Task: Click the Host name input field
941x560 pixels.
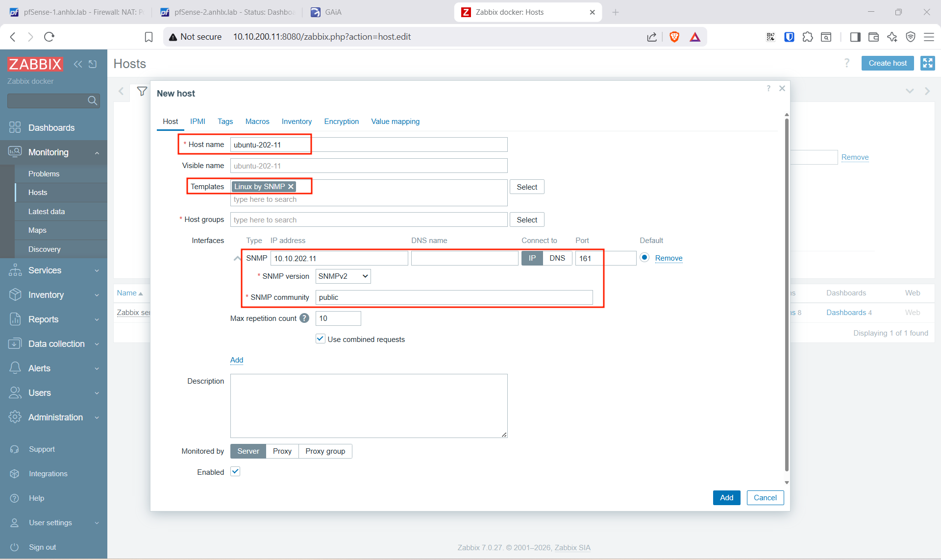Action: point(369,145)
